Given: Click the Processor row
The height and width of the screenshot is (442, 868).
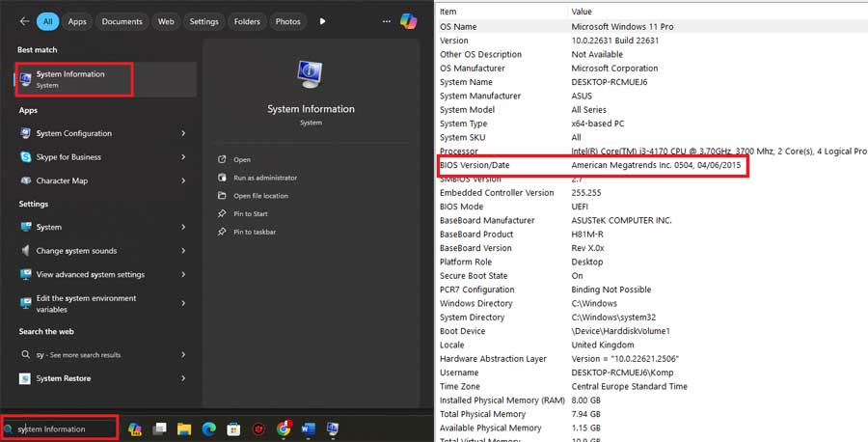Looking at the screenshot, I should point(652,152).
